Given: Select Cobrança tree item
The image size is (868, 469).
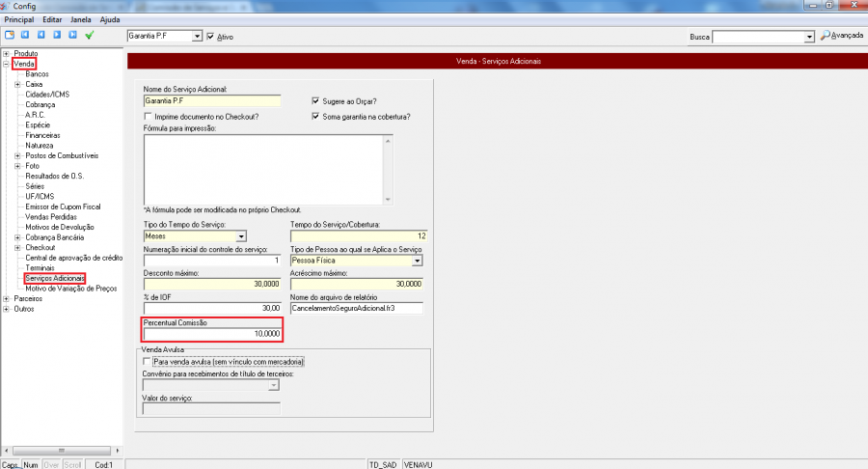Looking at the screenshot, I should point(41,104).
